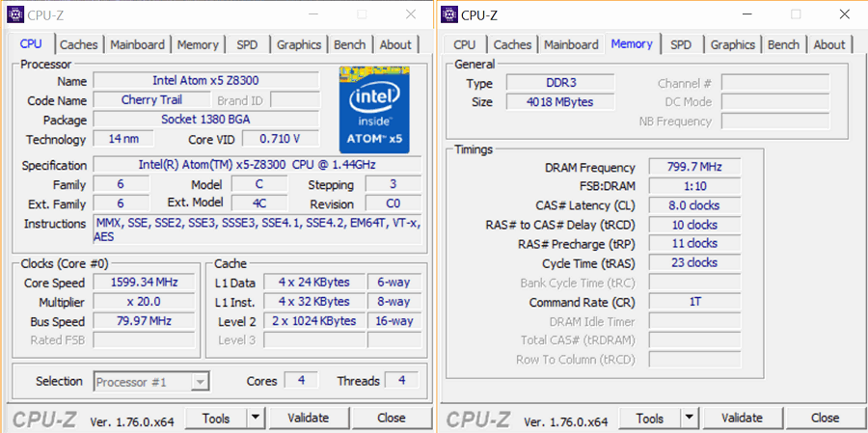Click memory Size value 4018 MBytes
This screenshot has width=868, height=433.
pos(560,102)
